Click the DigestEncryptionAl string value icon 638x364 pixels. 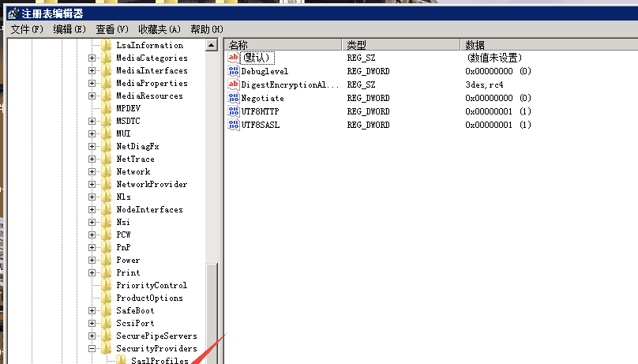(x=234, y=84)
